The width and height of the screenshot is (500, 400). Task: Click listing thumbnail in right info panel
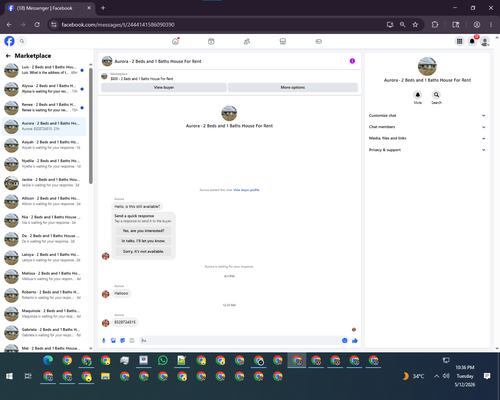coord(427,66)
